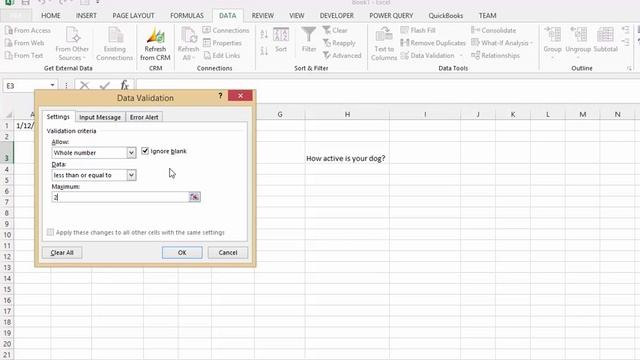The image size is (640, 360).
Task: Open the Sort dialog button
Action: [x=281, y=40]
